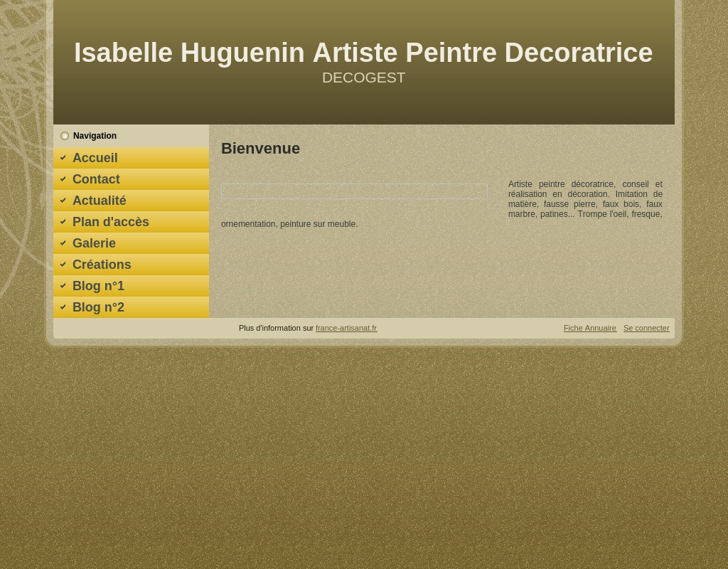Click the checkmark icon beside Plan d'accès
Viewport: 728px width, 569px height.
pyautogui.click(x=63, y=222)
